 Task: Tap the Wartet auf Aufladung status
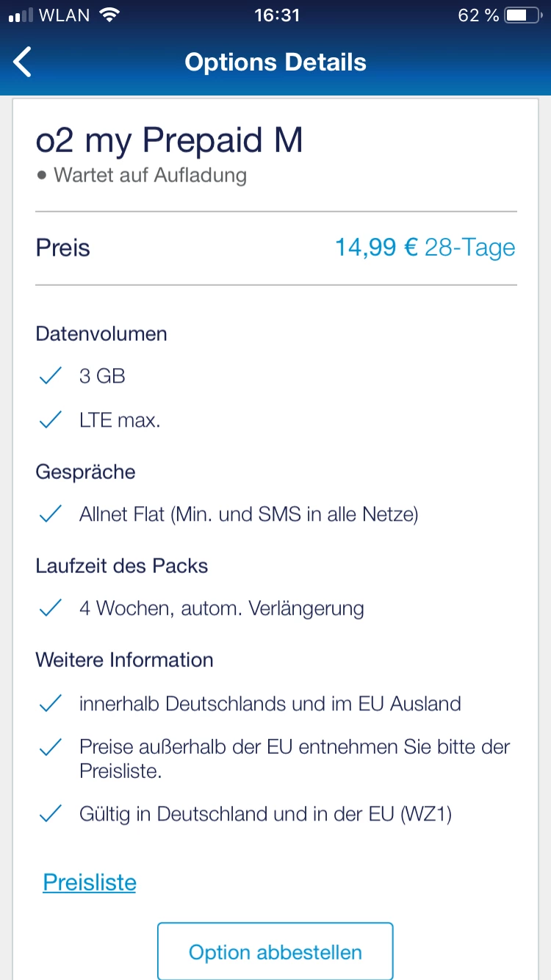150,176
